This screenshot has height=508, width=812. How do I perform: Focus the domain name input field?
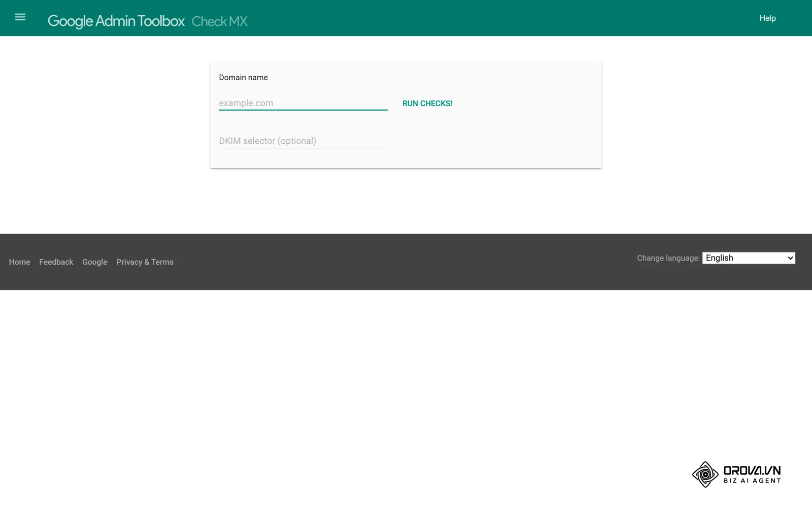click(x=303, y=103)
